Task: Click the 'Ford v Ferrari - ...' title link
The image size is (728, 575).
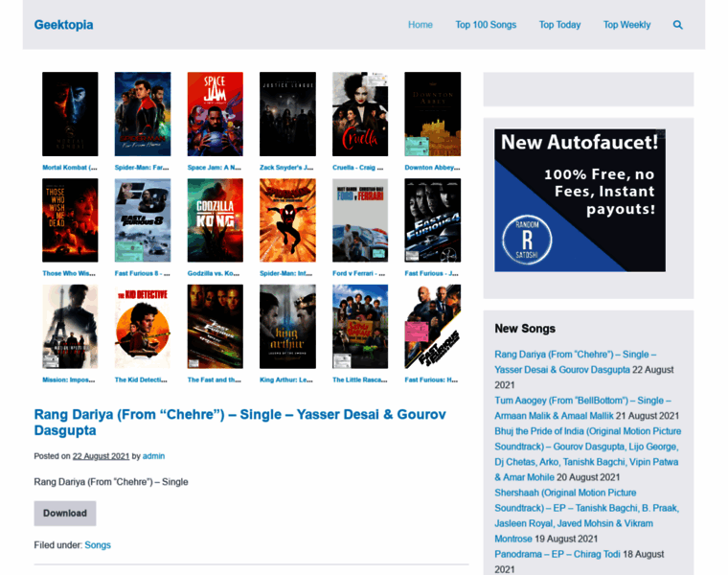Action: (x=359, y=273)
